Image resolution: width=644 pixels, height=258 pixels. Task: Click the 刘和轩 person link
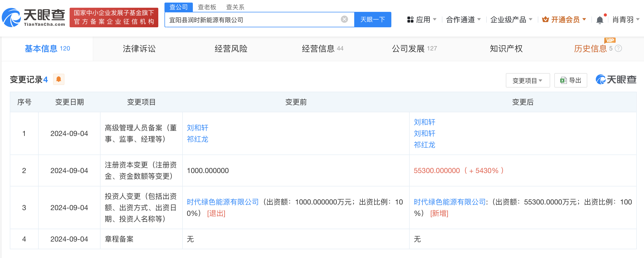[197, 128]
